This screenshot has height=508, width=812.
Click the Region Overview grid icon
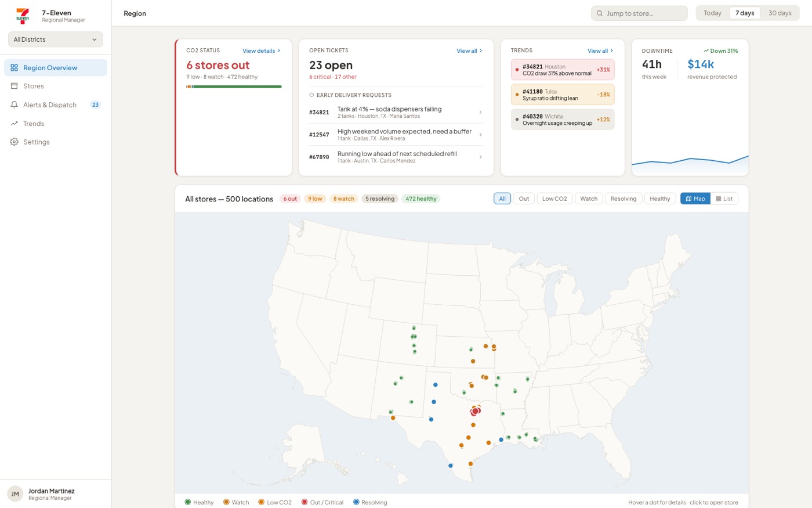(x=14, y=68)
